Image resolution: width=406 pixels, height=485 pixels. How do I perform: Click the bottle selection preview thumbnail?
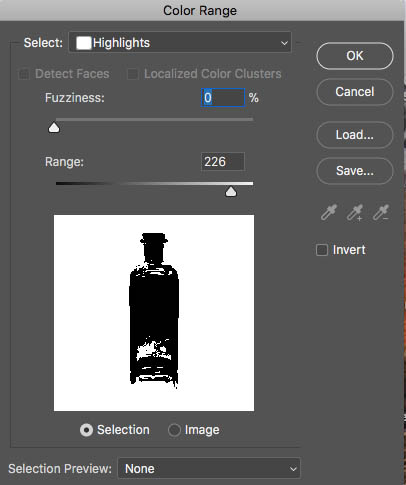[154, 313]
